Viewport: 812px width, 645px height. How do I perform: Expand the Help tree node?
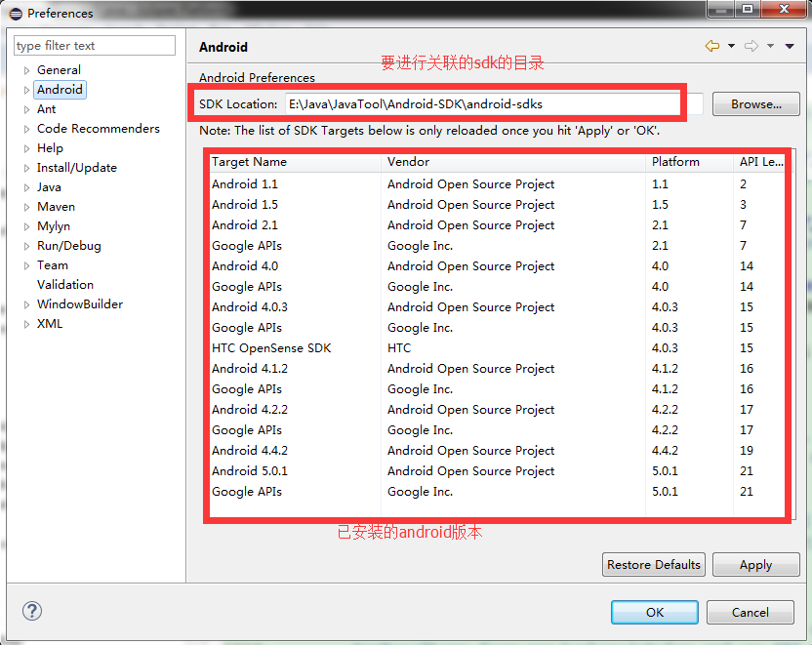(27, 148)
